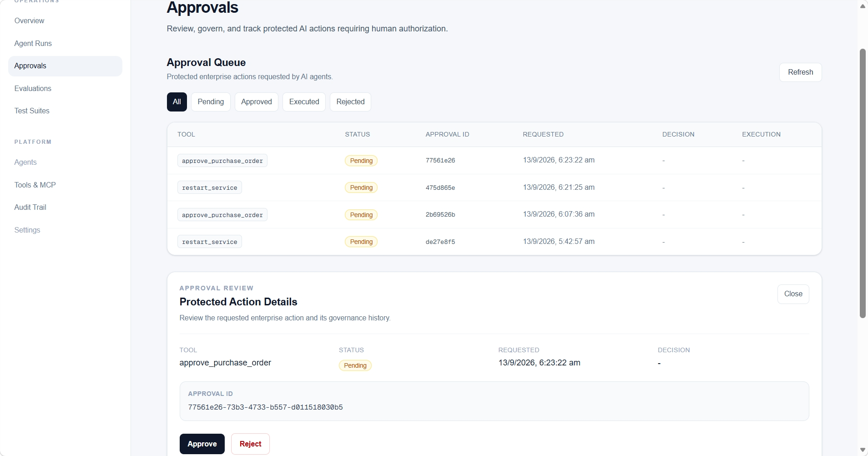The width and height of the screenshot is (868, 456).
Task: Click the full approval ID 77561e26-73b3-4733-b557-d011518030b5
Action: (x=265, y=407)
